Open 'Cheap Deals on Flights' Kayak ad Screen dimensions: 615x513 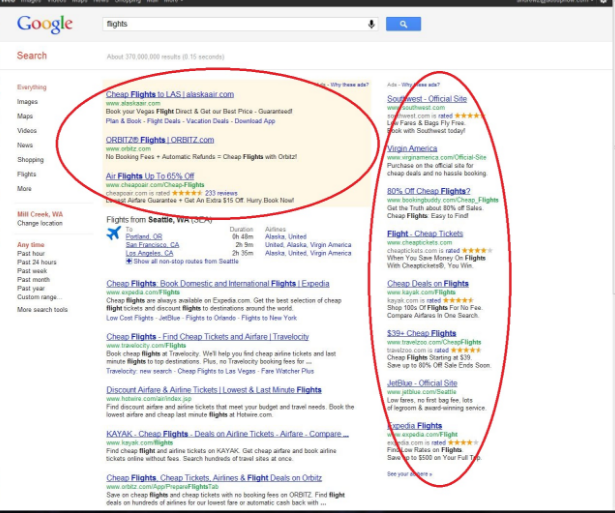[428, 284]
